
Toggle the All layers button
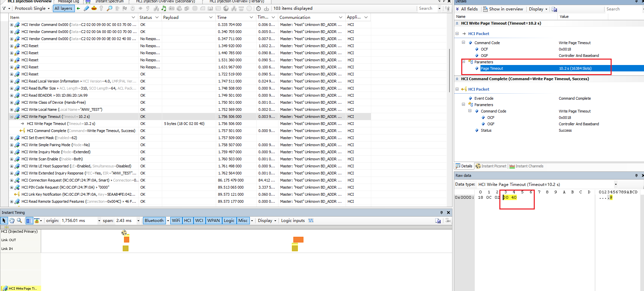coord(63,8)
